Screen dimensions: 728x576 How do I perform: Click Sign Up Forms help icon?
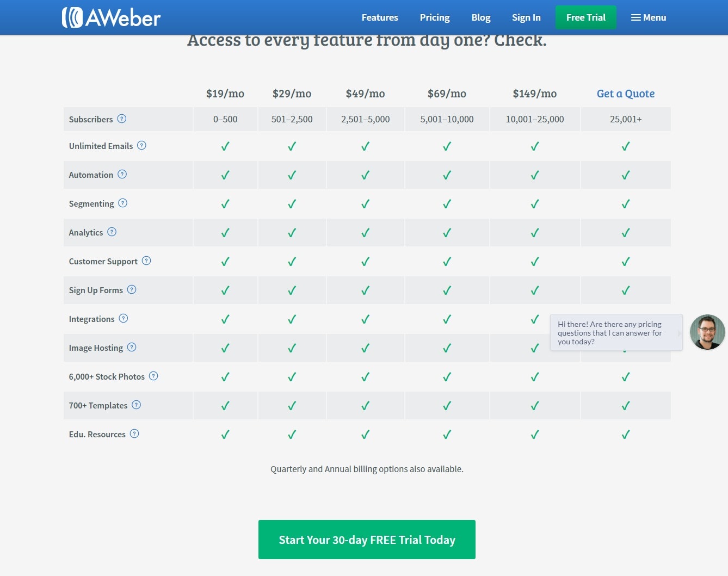click(x=132, y=289)
